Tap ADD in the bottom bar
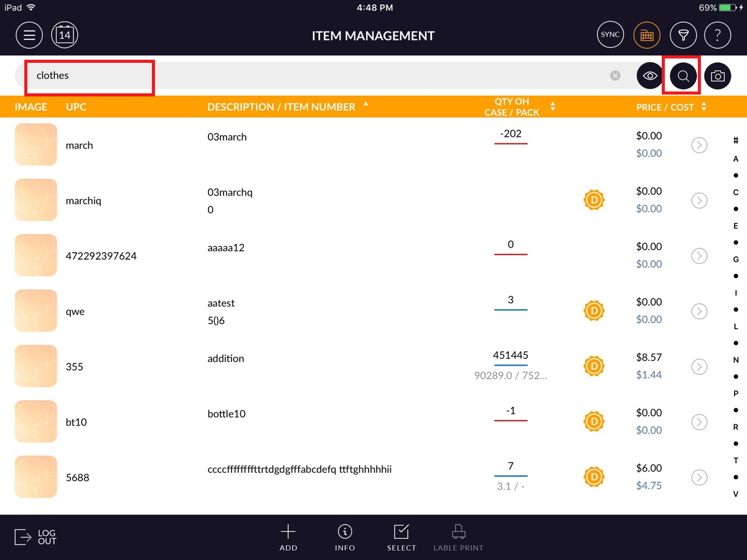Viewport: 747px width, 560px height. point(288,538)
